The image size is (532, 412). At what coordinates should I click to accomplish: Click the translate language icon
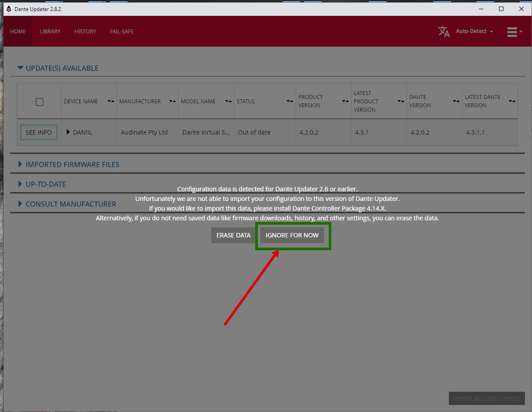[x=444, y=32]
